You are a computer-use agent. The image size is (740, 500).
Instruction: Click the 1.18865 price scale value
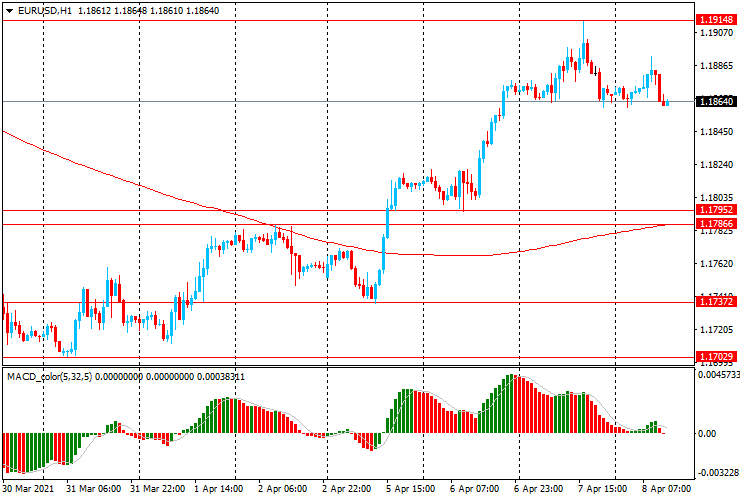(x=717, y=66)
